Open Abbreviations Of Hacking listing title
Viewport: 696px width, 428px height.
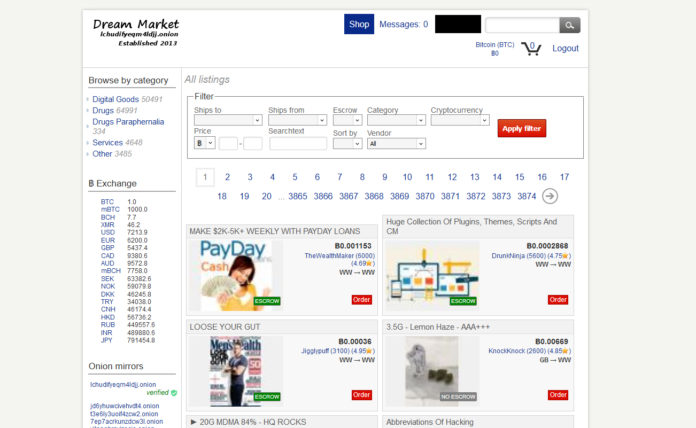coord(430,422)
